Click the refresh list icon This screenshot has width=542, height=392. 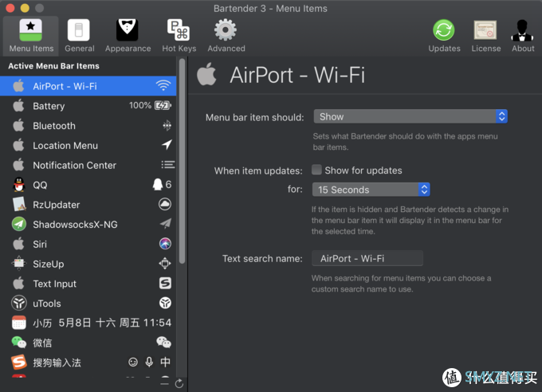pyautogui.click(x=179, y=383)
